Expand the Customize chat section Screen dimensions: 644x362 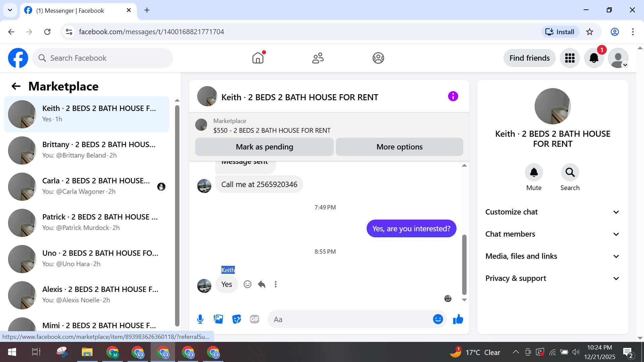pos(552,212)
